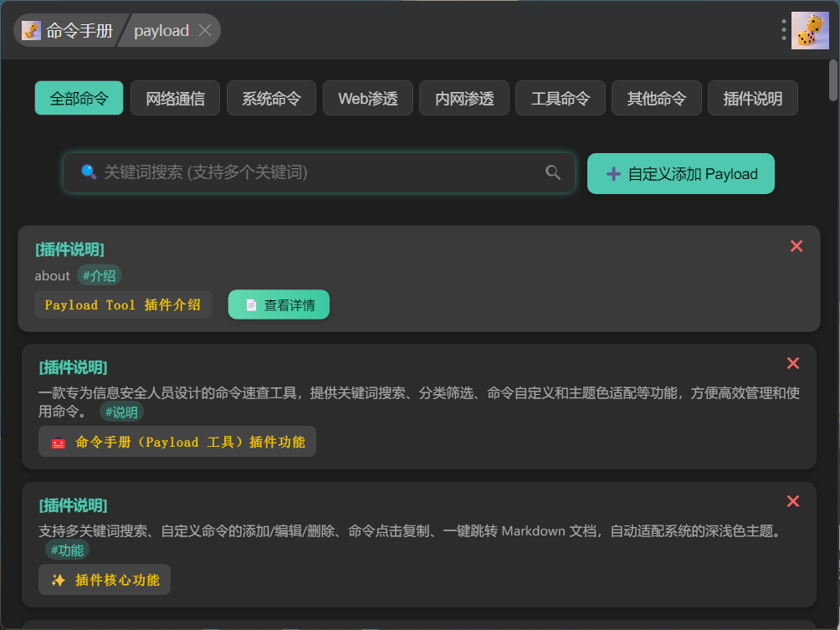Switch to 网络通信 category tab
The image size is (840, 630).
tap(175, 98)
